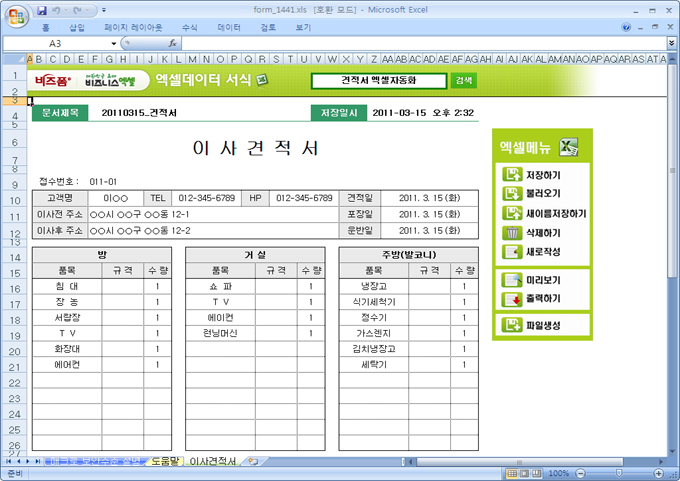Save using quick access toolbar icon
680x481 pixels.
click(42, 10)
